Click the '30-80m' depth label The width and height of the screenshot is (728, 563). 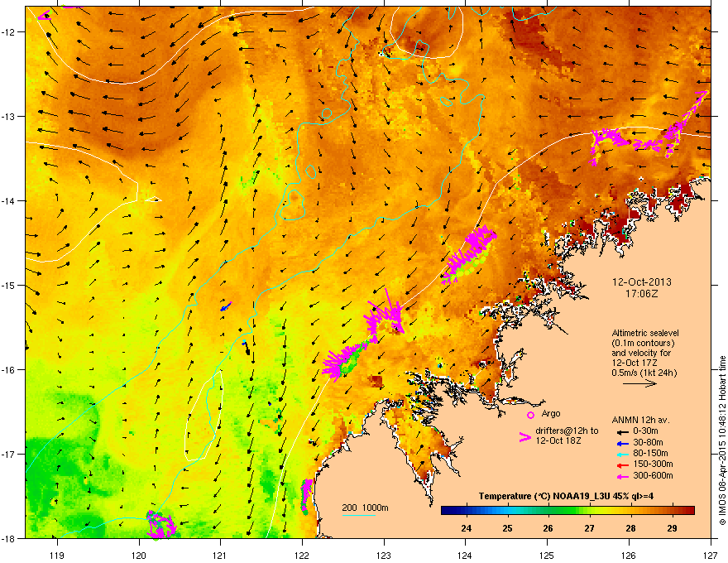[648, 442]
